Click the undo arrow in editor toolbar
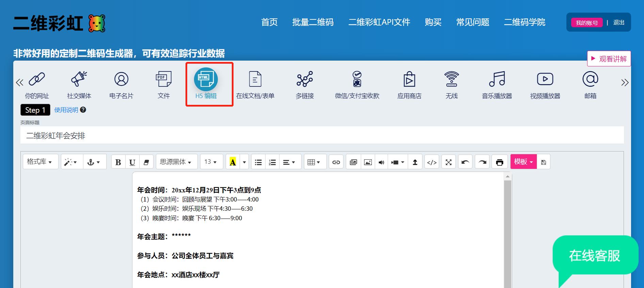This screenshot has width=644, height=288. point(465,162)
